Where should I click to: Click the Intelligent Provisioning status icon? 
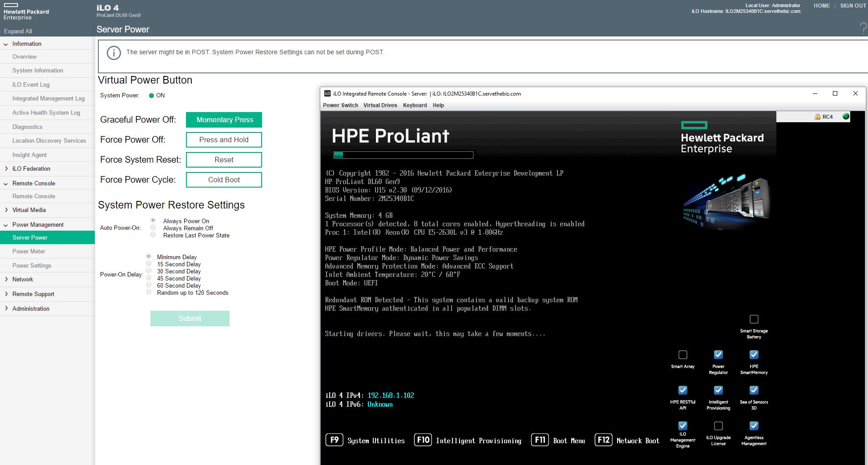click(x=718, y=390)
